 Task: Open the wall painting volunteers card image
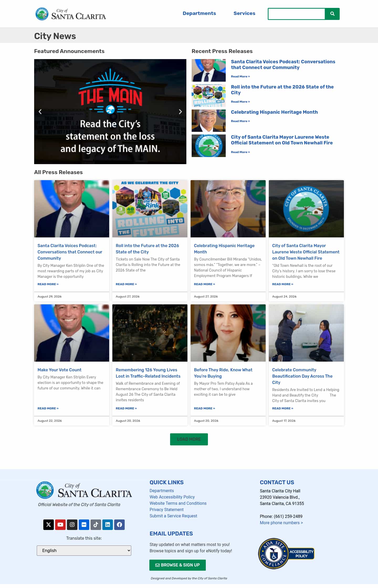306,333
